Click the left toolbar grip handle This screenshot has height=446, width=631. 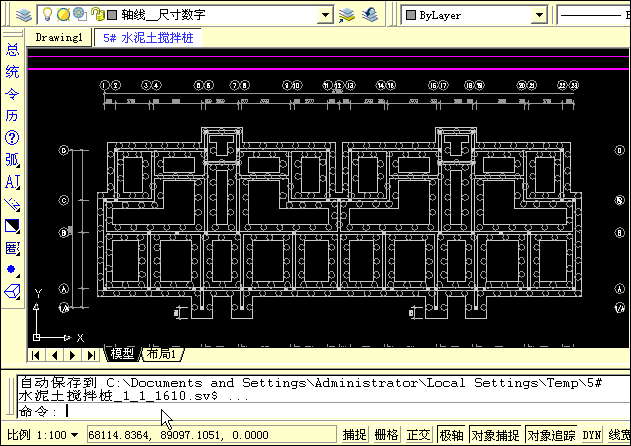pyautogui.click(x=12, y=34)
